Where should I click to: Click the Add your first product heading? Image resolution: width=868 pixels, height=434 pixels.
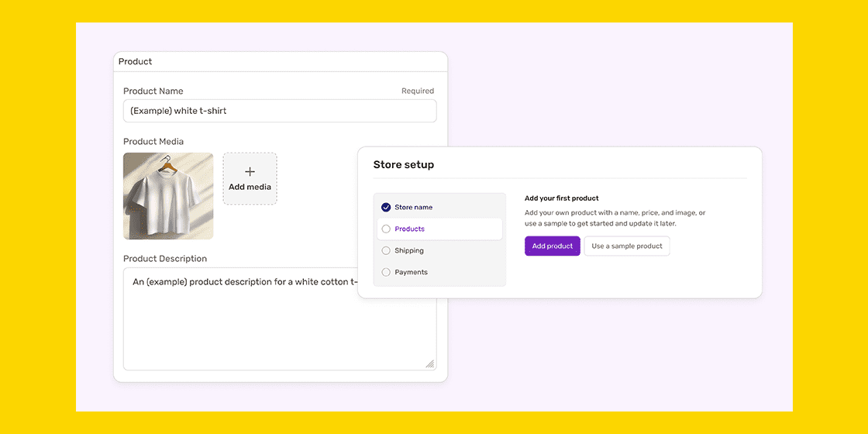[x=562, y=198]
